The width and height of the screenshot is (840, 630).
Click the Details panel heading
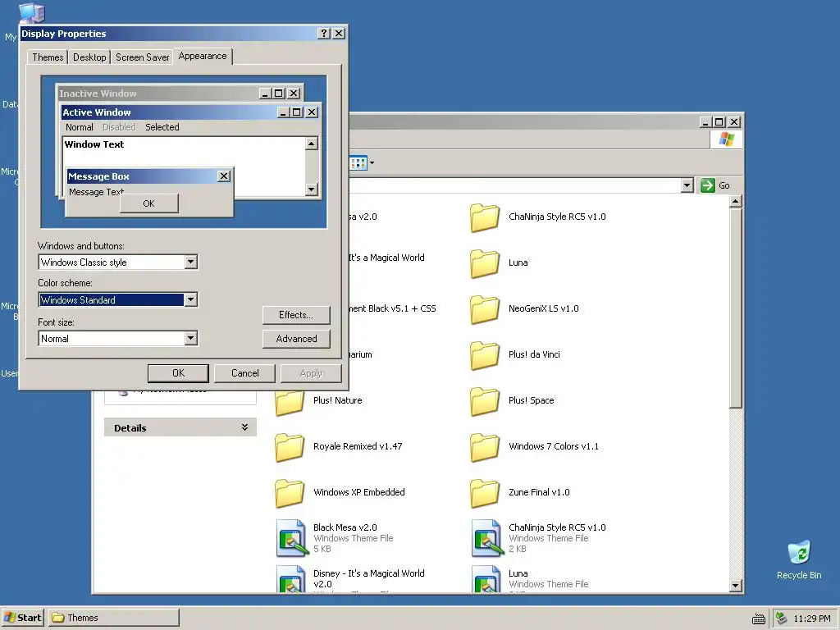click(x=180, y=427)
